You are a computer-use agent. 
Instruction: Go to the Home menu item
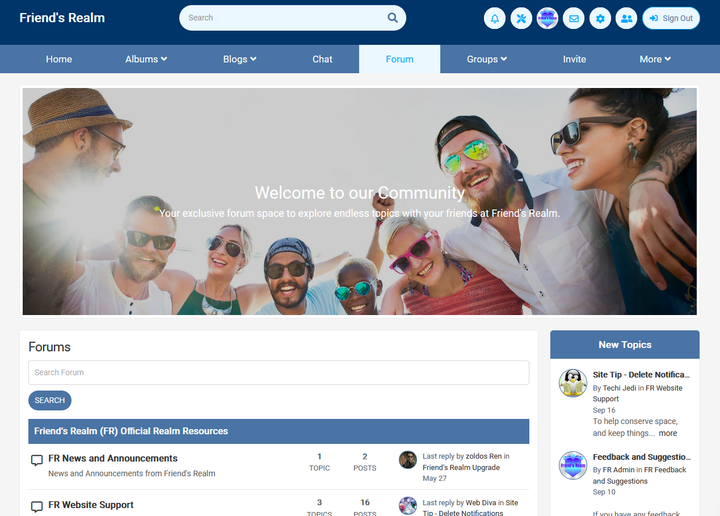click(x=59, y=59)
